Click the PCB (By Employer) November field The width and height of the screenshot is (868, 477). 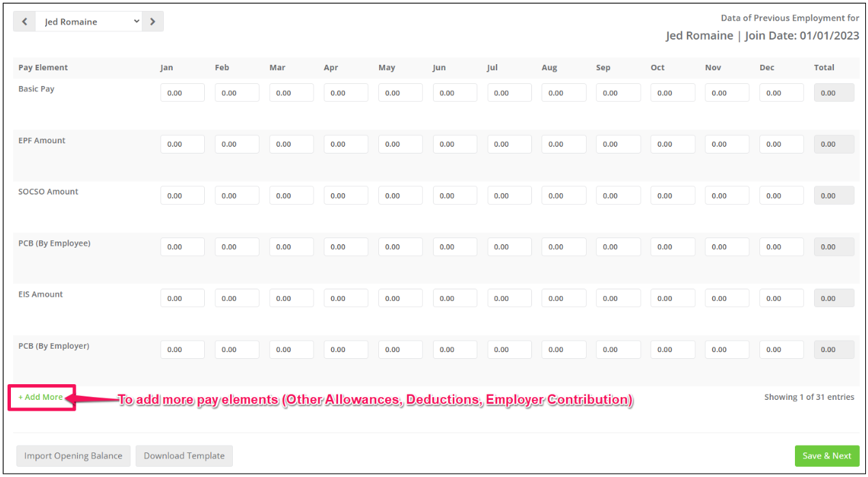click(727, 349)
